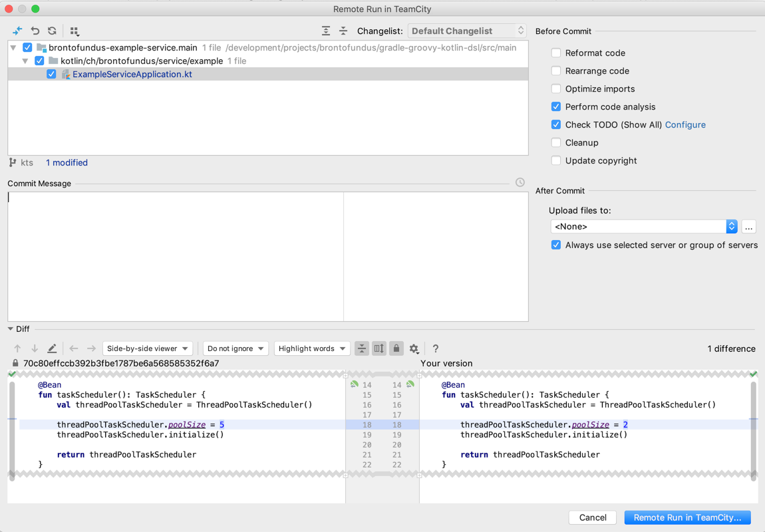Click the ellipsis button beside upload dropdown
This screenshot has width=765, height=532.
point(749,226)
